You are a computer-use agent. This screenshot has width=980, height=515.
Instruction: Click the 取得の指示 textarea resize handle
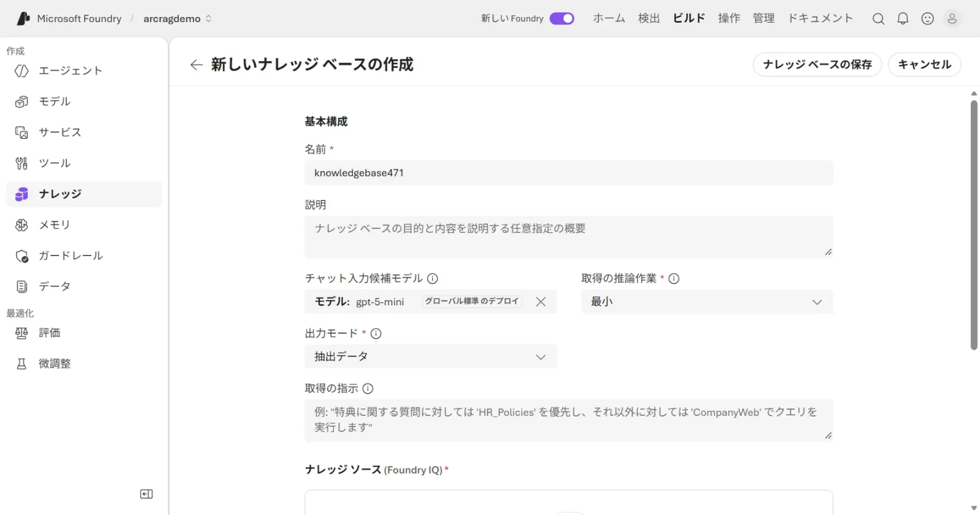click(828, 436)
